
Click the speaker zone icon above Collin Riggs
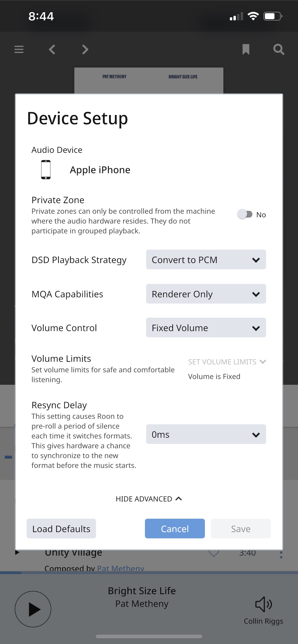(x=263, y=604)
